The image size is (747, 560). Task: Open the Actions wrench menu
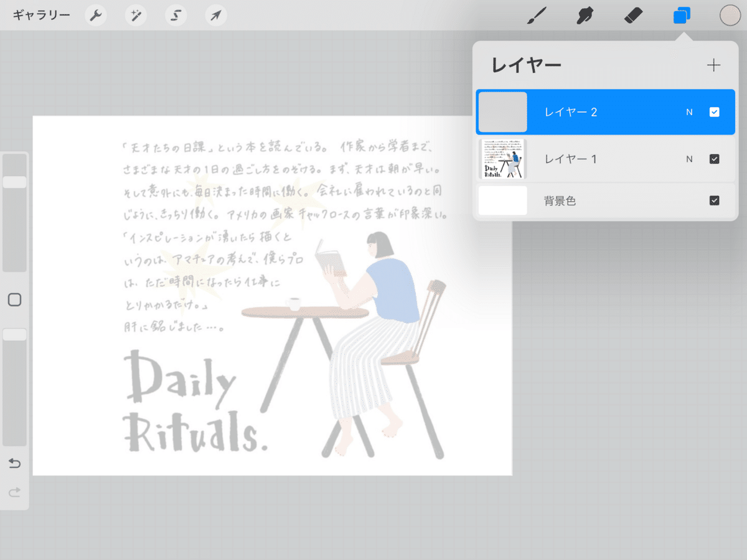point(95,16)
